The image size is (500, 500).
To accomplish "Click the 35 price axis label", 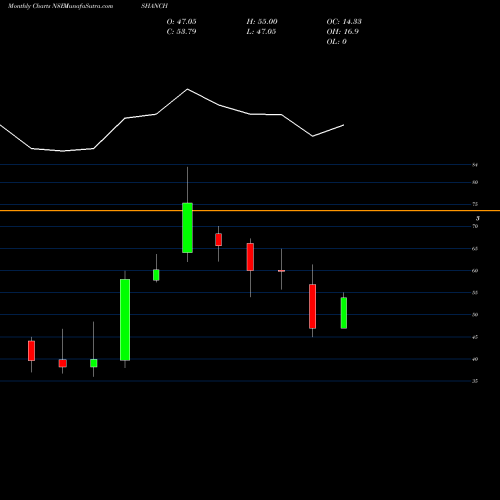I will pyautogui.click(x=475, y=381).
